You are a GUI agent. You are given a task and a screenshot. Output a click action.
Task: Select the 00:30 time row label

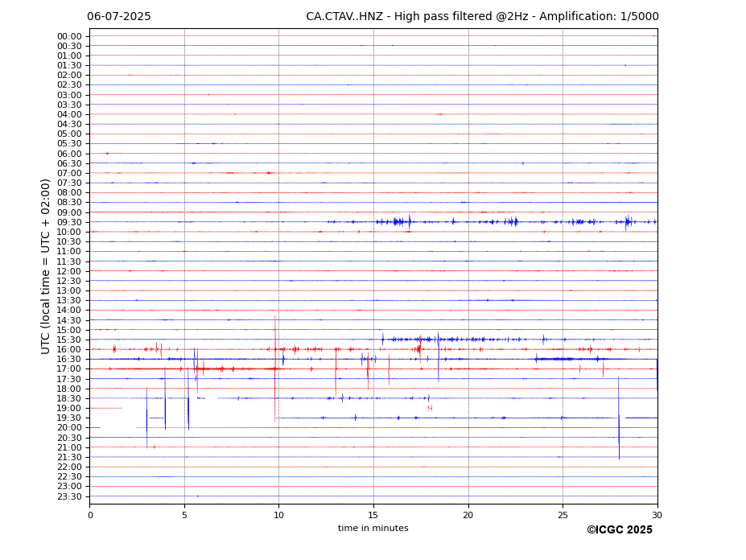pos(69,46)
